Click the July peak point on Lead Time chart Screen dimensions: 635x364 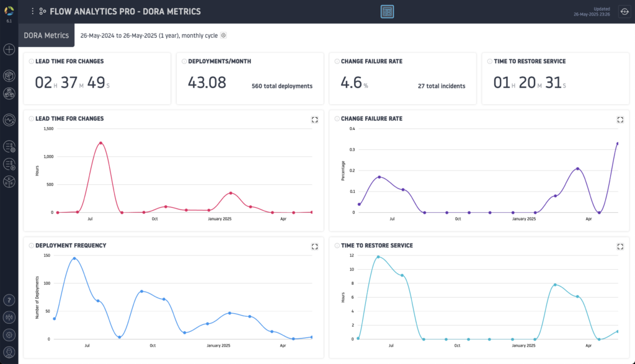[100, 143]
